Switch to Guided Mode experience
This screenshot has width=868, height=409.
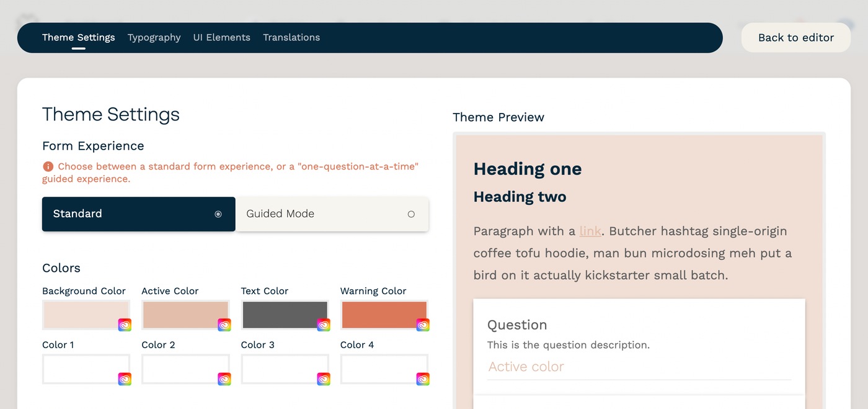(x=332, y=213)
